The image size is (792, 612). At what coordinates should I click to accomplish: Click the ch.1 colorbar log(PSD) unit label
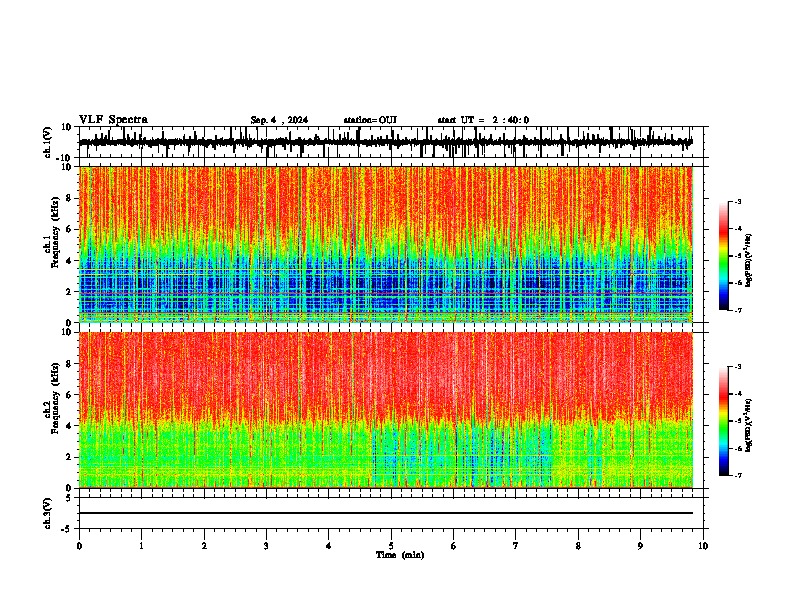pyautogui.click(x=749, y=261)
